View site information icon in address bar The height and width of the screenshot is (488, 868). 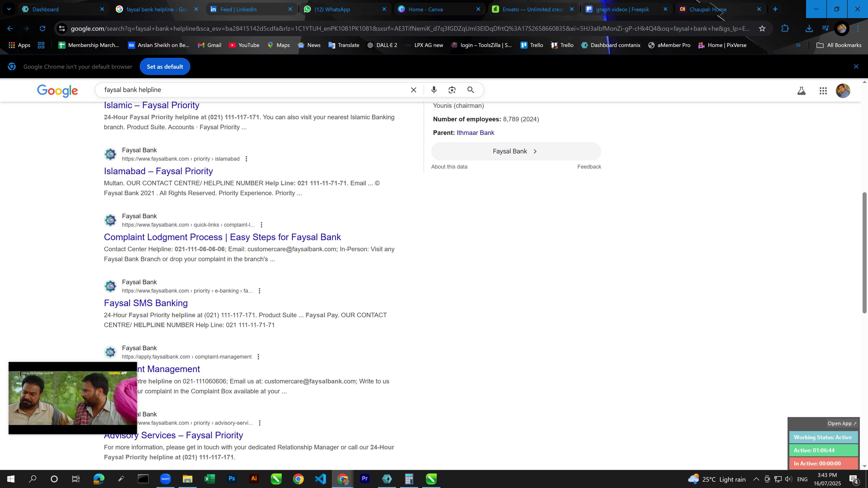pos(62,29)
